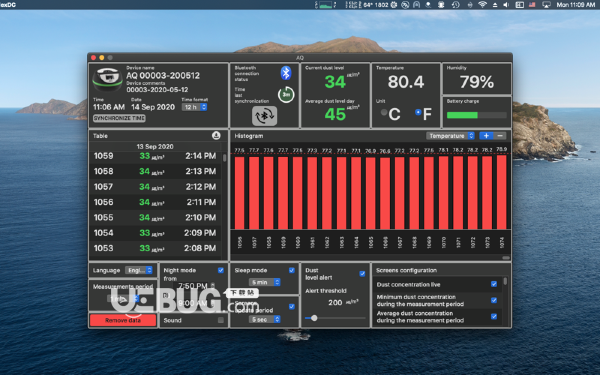This screenshot has width=600, height=375.
Task: Zoom in histogram with plus button
Action: pyautogui.click(x=486, y=136)
